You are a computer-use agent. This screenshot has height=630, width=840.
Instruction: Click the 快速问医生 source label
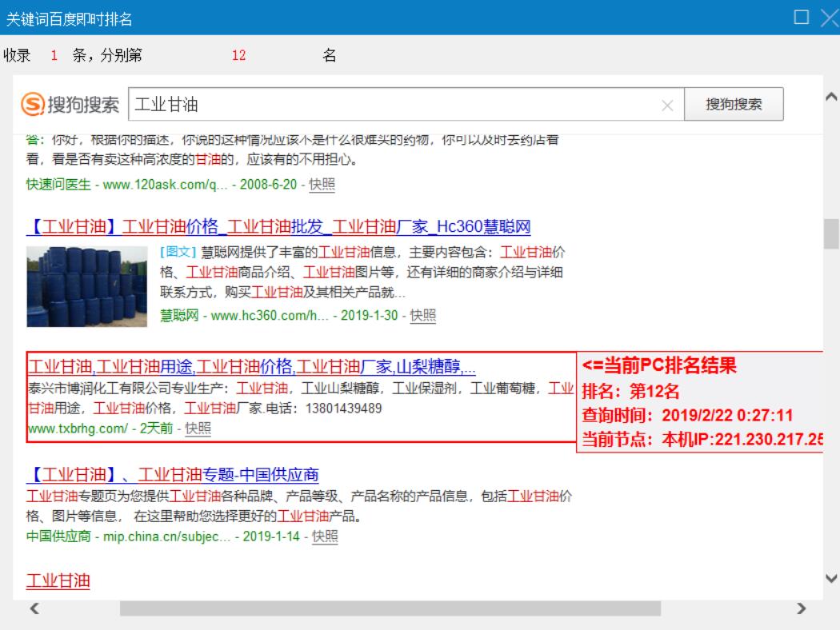[58, 184]
